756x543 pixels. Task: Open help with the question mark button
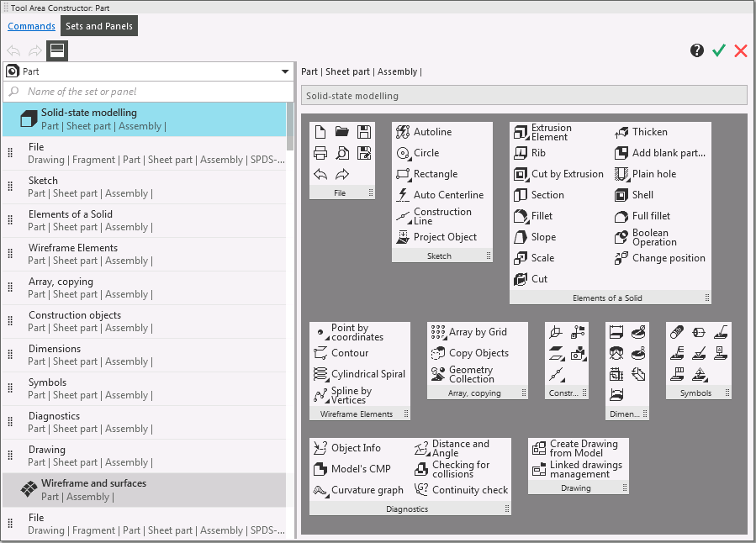tap(696, 51)
